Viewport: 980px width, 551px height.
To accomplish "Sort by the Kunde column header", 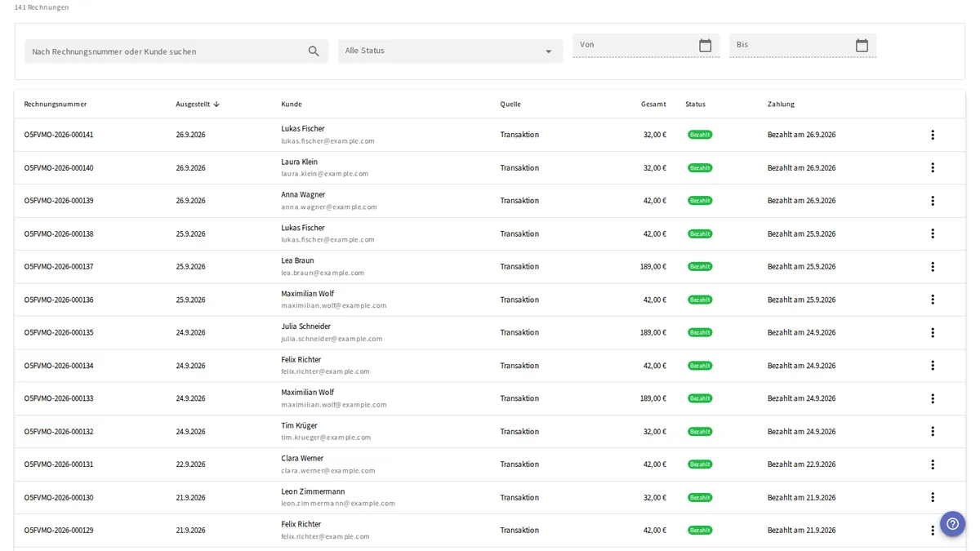I will coord(292,104).
